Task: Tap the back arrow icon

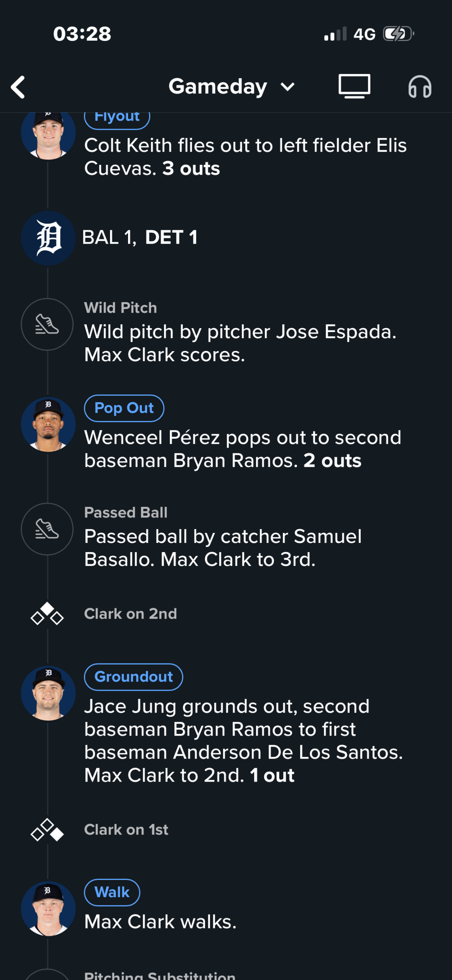Action: click(18, 87)
